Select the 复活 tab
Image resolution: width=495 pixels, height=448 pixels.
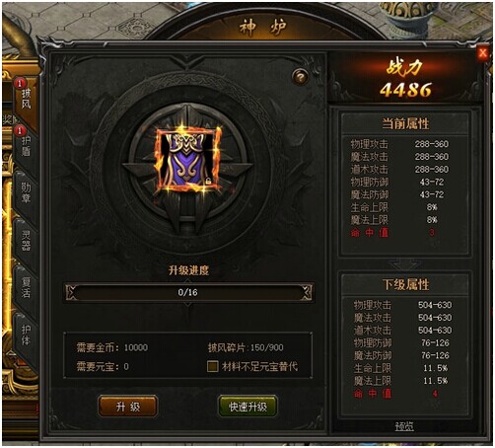coord(26,287)
